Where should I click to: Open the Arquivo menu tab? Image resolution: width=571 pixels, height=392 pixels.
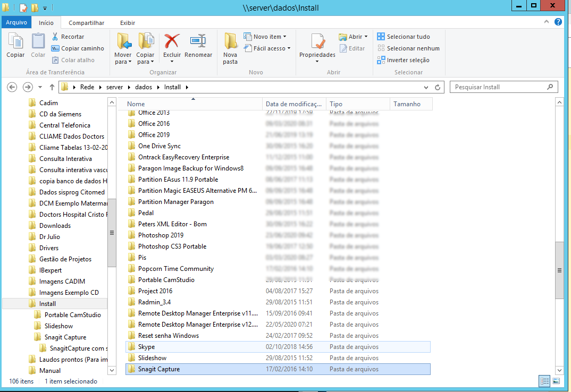point(16,22)
